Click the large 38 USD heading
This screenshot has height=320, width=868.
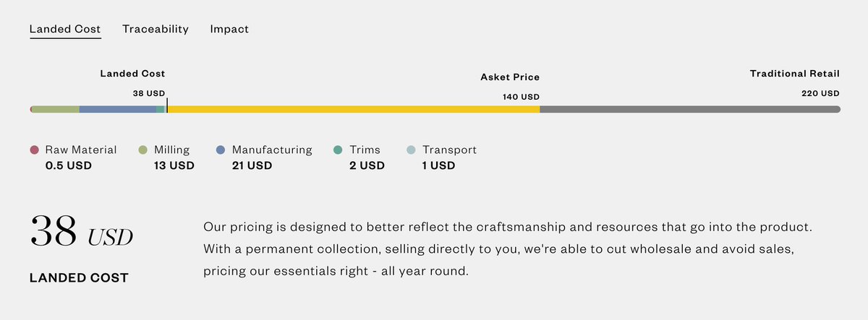click(81, 231)
